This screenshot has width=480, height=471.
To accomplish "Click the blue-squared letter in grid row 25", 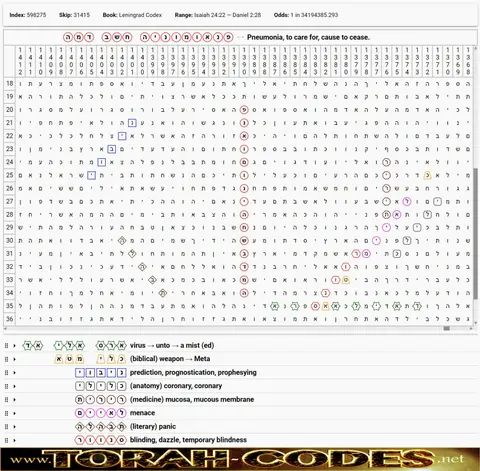I will [91, 175].
